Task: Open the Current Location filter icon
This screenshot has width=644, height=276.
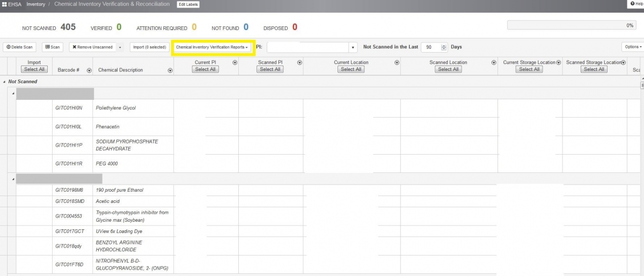Action: tap(397, 63)
